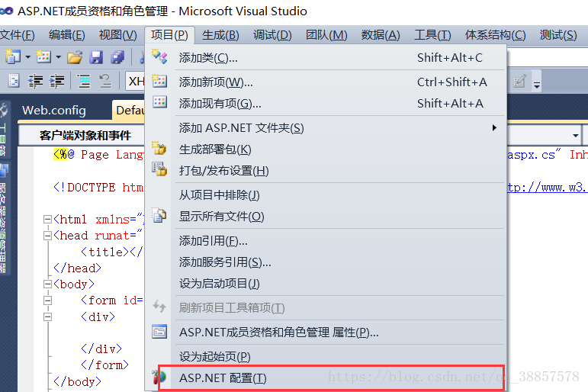
Task: Choose 显示所有文件(O) menu item
Action: 326,217
